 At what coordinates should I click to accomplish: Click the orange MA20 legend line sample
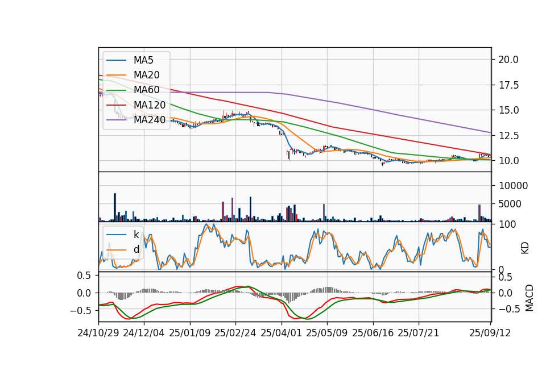click(116, 75)
